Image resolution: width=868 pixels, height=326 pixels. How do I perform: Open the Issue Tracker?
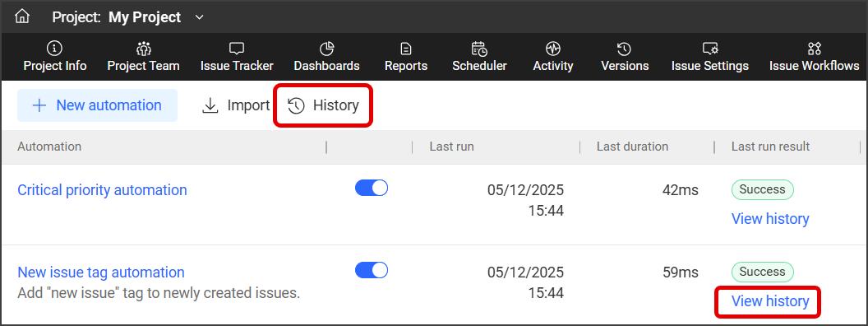[237, 57]
